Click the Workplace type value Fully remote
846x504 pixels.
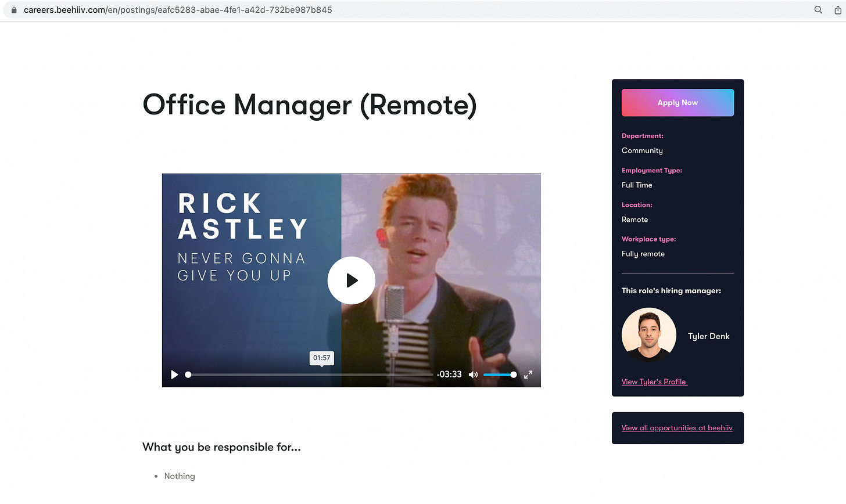click(643, 254)
